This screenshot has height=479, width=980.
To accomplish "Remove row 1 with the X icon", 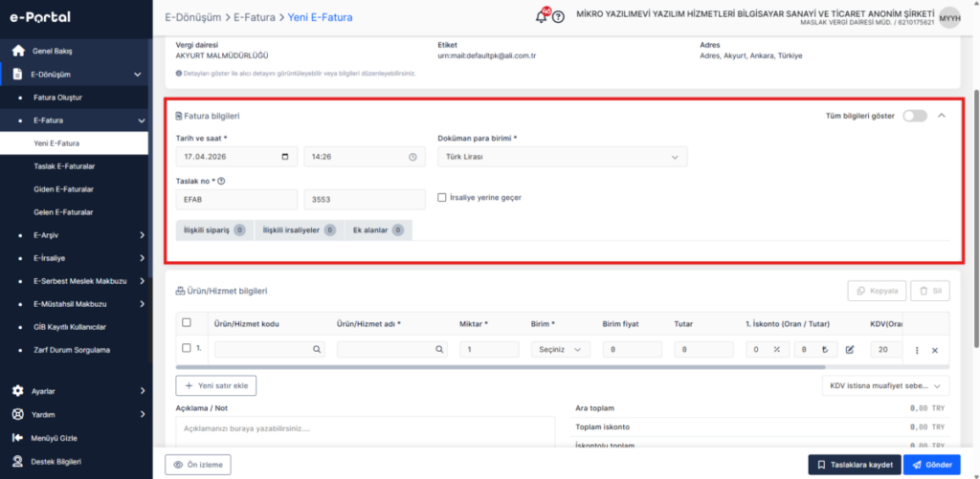I will [935, 350].
